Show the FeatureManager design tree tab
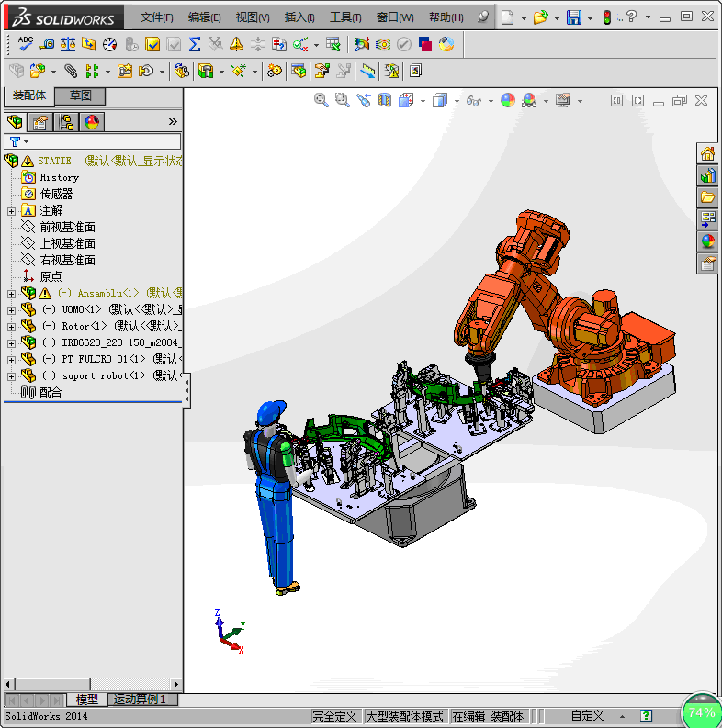The height and width of the screenshot is (728, 722). click(x=15, y=122)
